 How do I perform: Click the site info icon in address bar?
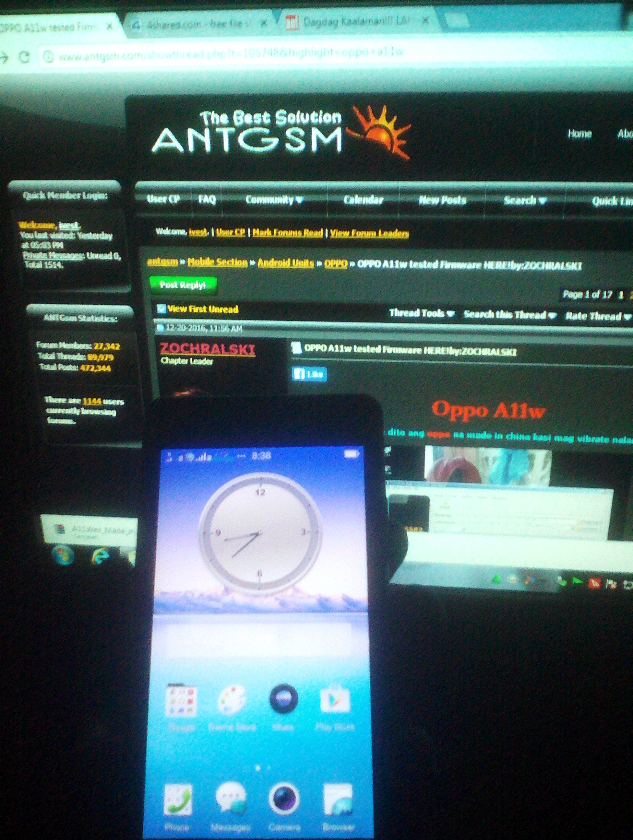pyautogui.click(x=48, y=57)
